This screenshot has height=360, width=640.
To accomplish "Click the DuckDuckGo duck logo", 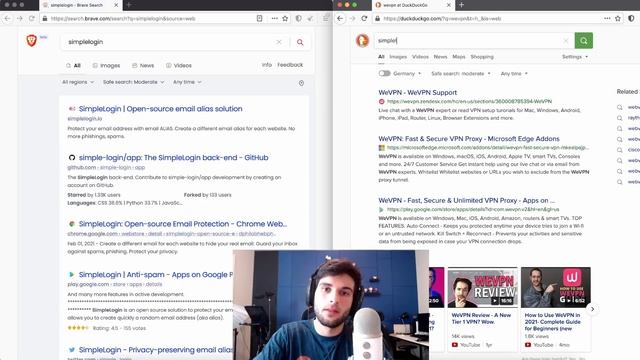I will click(x=362, y=40).
